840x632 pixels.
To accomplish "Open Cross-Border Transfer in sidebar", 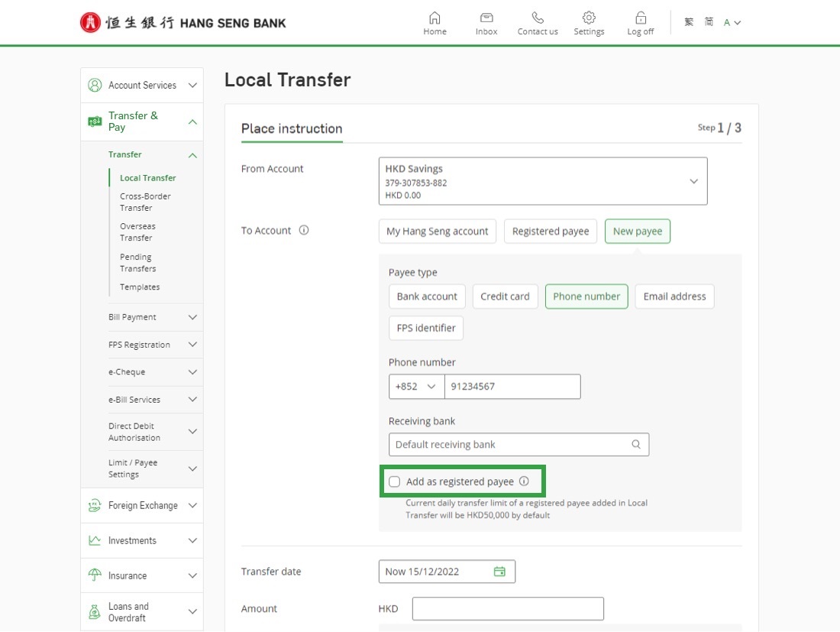I will point(145,202).
